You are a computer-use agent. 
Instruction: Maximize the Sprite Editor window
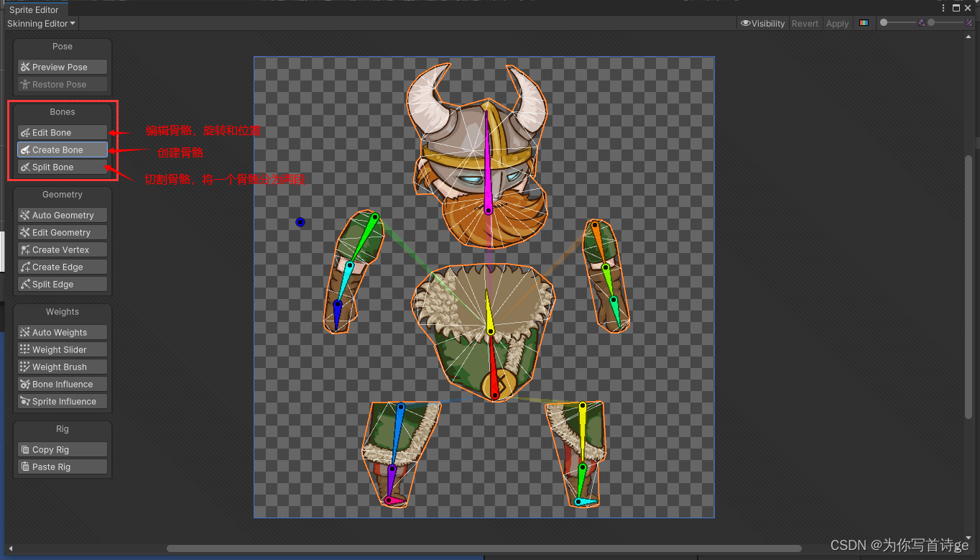tap(956, 8)
